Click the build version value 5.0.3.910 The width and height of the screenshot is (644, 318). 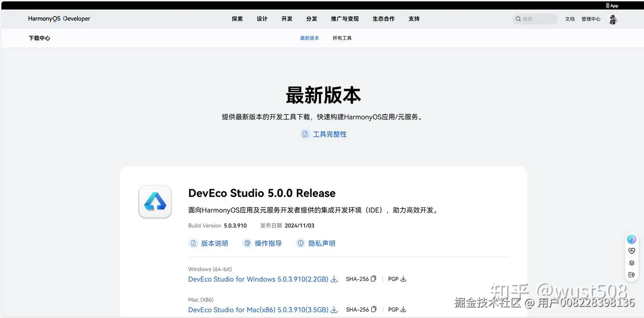pyautogui.click(x=235, y=225)
